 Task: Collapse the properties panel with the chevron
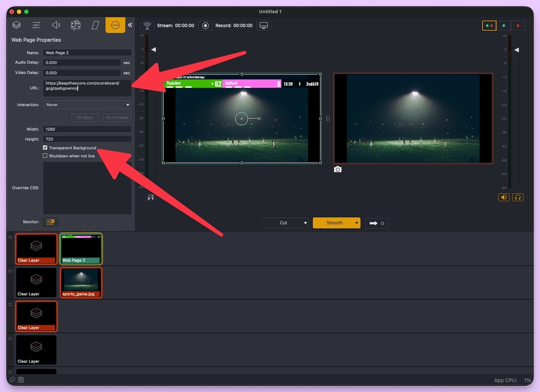tap(130, 25)
